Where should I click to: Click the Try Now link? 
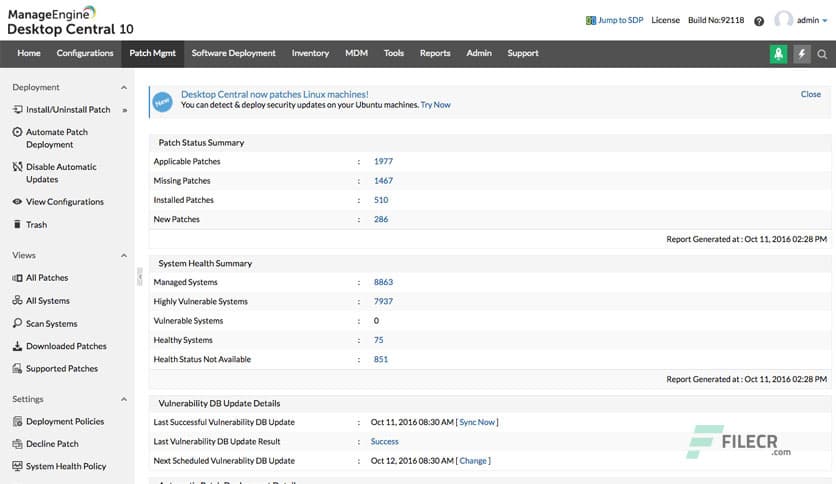click(436, 105)
